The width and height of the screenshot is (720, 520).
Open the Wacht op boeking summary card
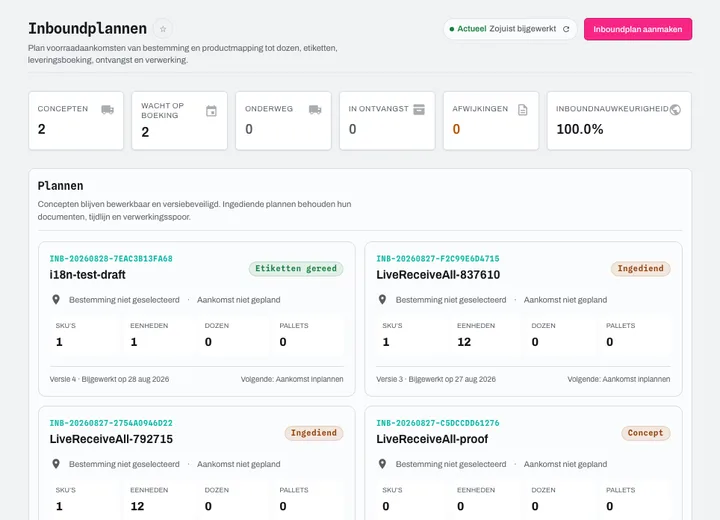pos(180,120)
